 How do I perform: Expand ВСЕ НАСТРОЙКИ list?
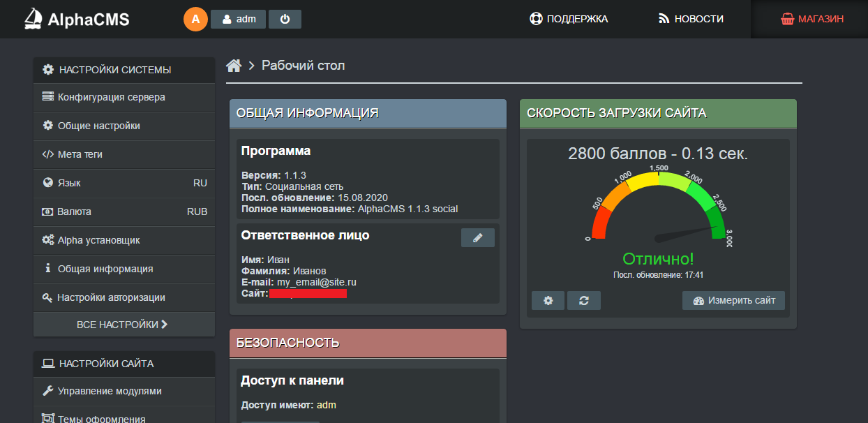click(x=124, y=325)
